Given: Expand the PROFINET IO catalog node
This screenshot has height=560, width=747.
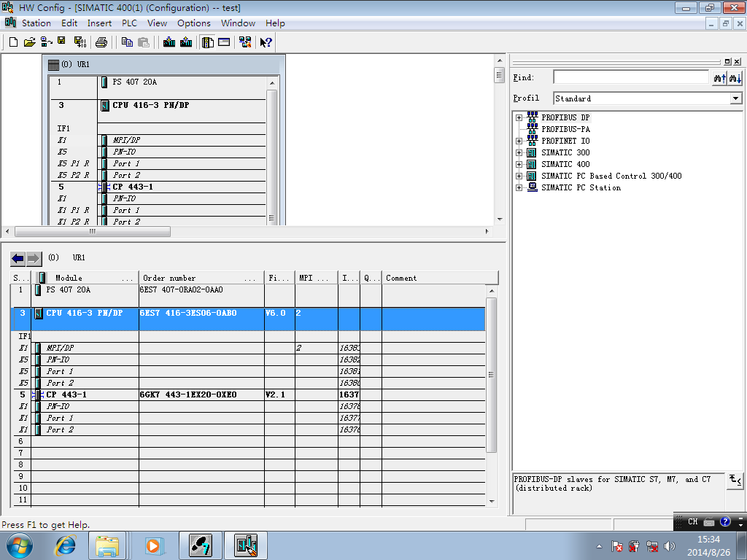Looking at the screenshot, I should [519, 141].
